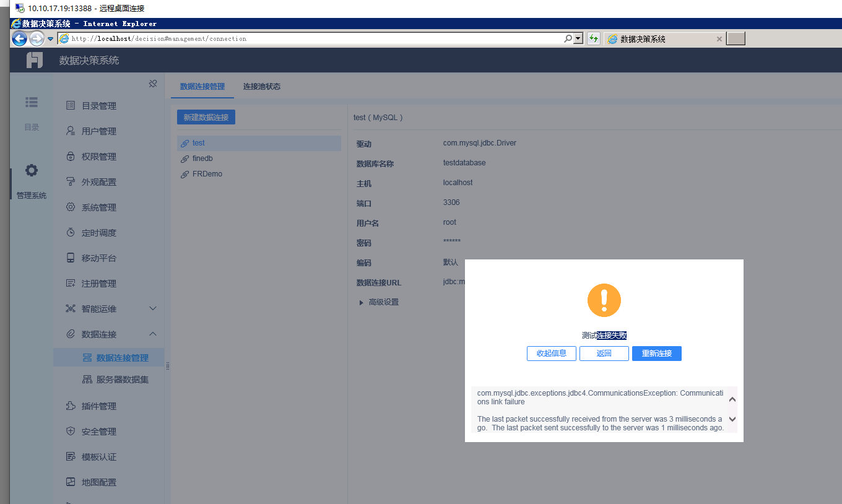842x504 pixels.
Task: Click the Internet Explorer title bar icon
Action: pos(16,24)
